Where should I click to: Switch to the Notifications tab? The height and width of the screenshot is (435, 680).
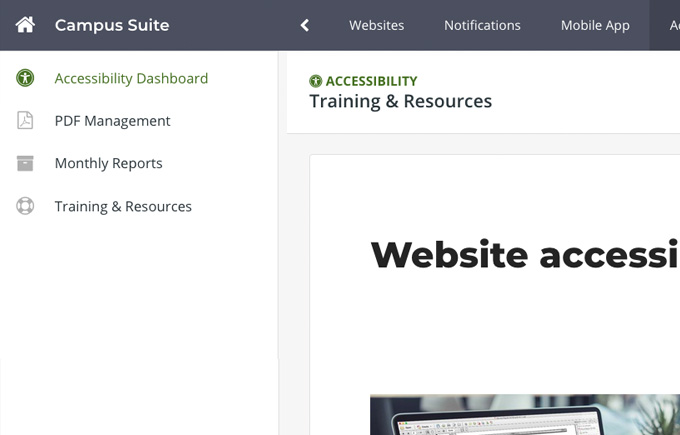[482, 25]
